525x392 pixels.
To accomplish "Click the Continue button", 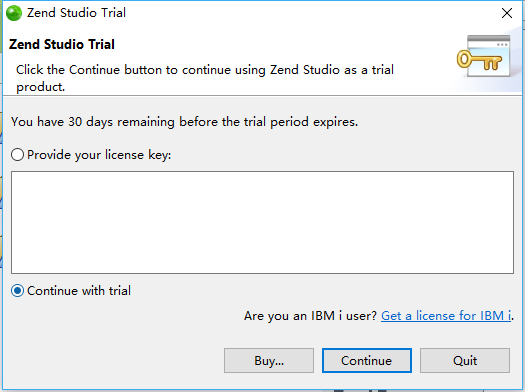I will (367, 361).
